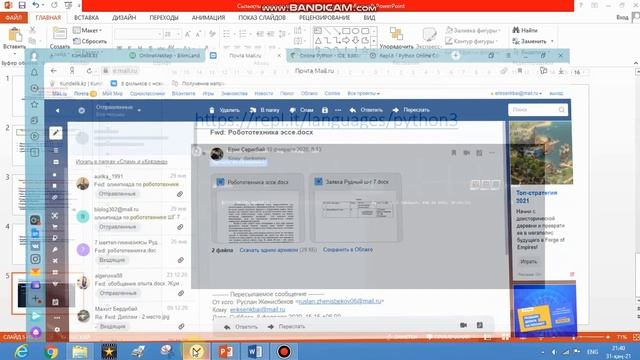Click Переслать in the blue mail toolbar

pos(411,110)
